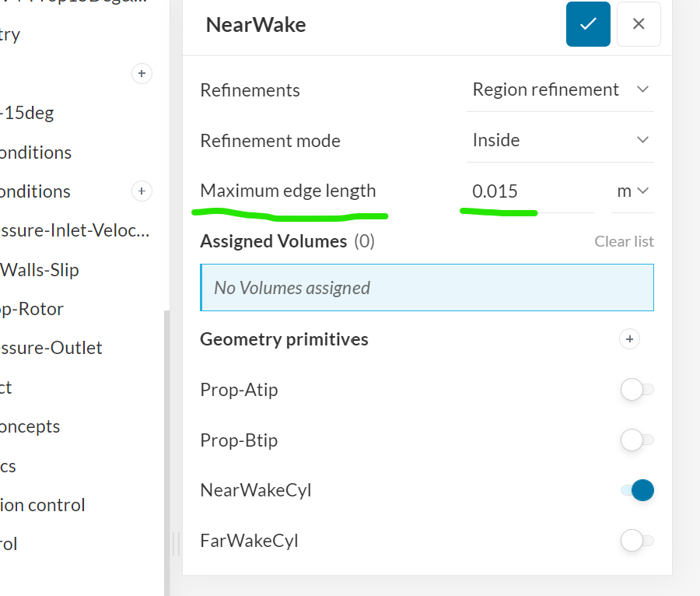Viewport: 700px width, 596px height.
Task: Click plus icon above the -15deg item
Action: (x=141, y=74)
